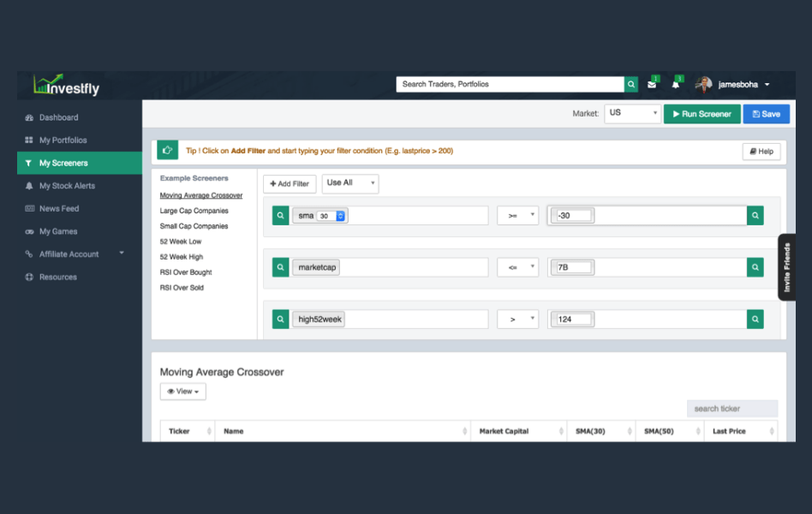Click the Investfly logo
This screenshot has width=812, height=514.
66,86
